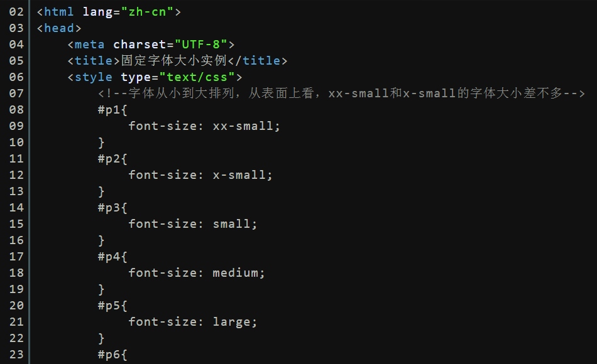Click font-size: small; declaration
The image size is (597, 364).
click(x=193, y=224)
